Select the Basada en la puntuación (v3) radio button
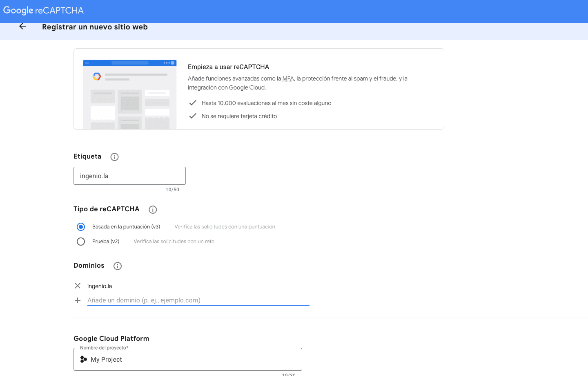This screenshot has width=588, height=376. click(81, 227)
